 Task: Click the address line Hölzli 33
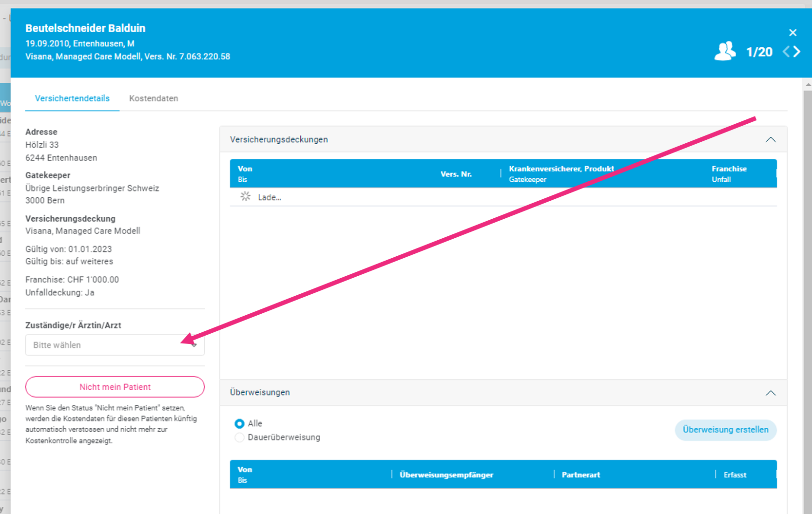42,145
